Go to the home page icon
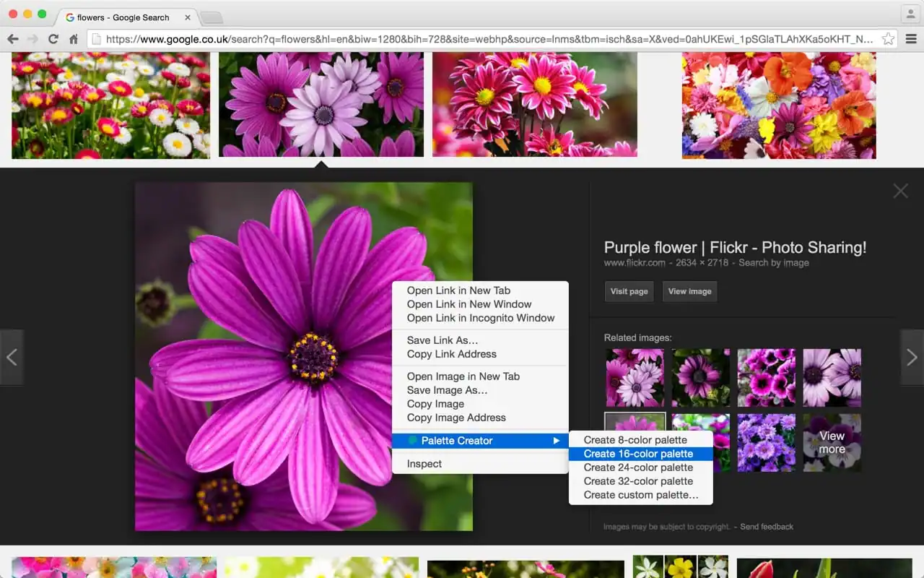 point(74,39)
